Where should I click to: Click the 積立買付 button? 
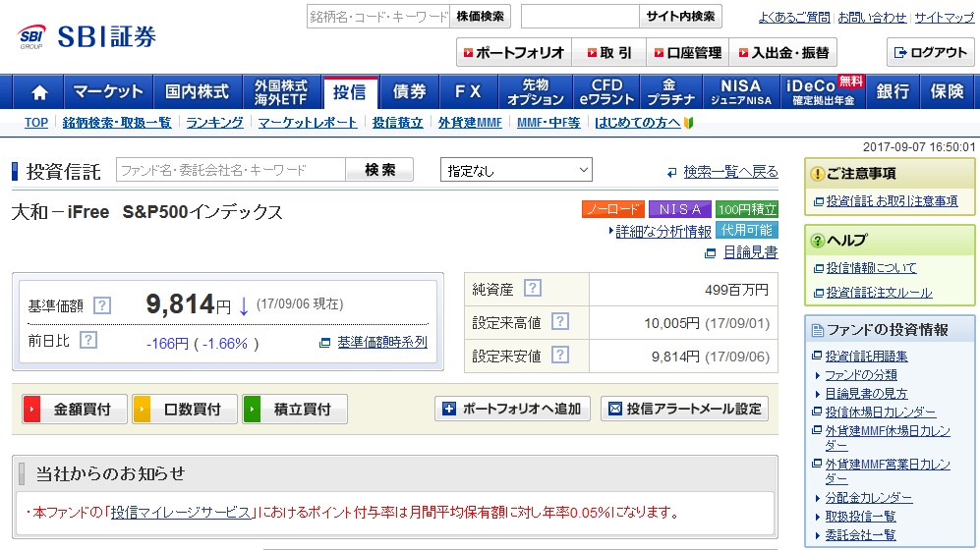[295, 410]
